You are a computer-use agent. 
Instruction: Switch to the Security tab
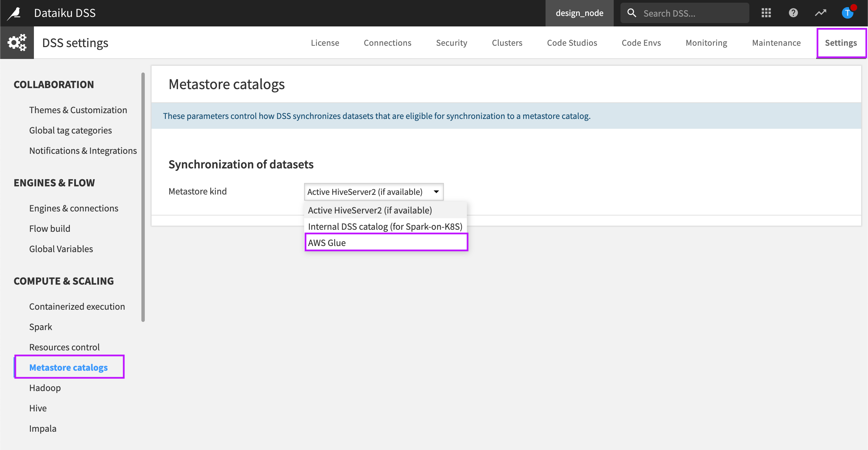click(451, 43)
